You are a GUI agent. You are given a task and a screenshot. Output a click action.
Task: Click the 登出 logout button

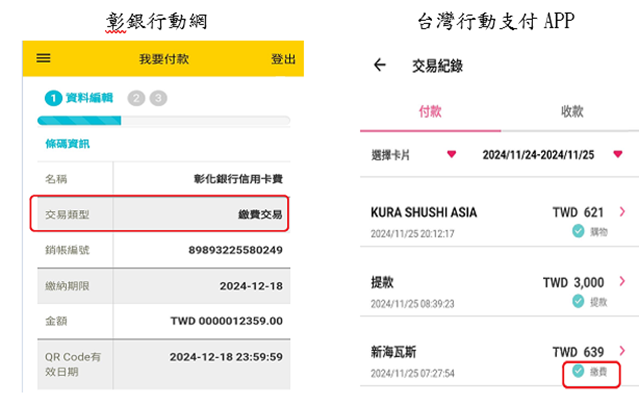click(283, 60)
